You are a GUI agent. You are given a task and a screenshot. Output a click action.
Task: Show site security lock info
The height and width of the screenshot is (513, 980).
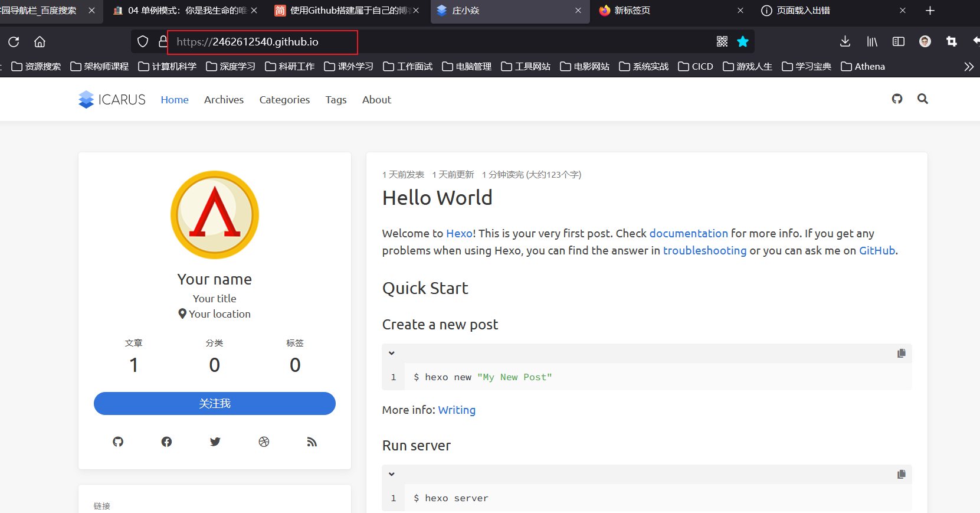(163, 41)
